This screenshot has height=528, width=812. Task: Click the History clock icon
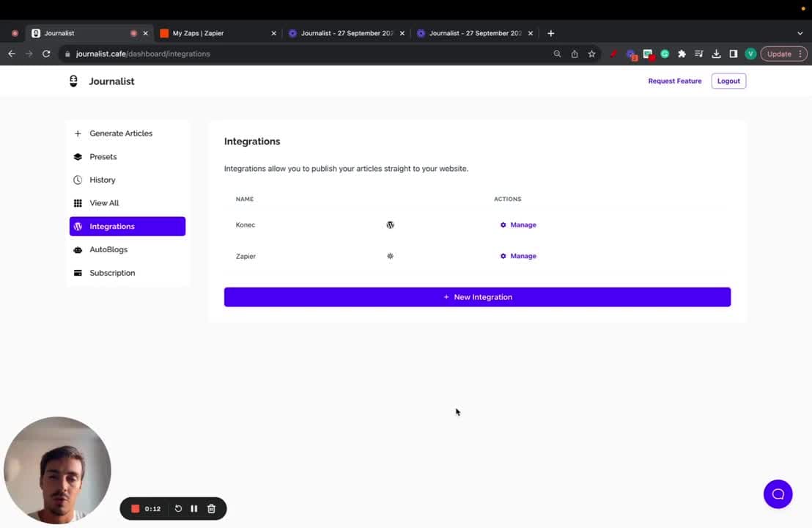78,180
